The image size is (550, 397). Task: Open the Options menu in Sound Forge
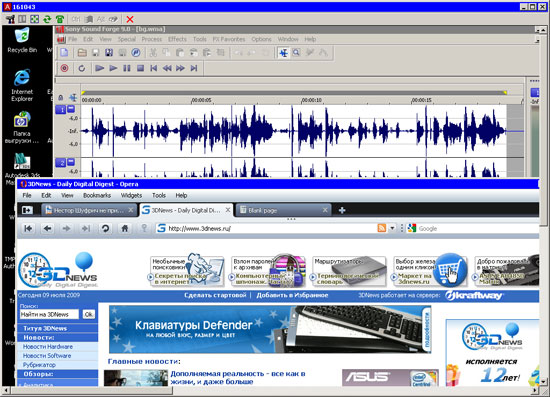[x=261, y=39]
